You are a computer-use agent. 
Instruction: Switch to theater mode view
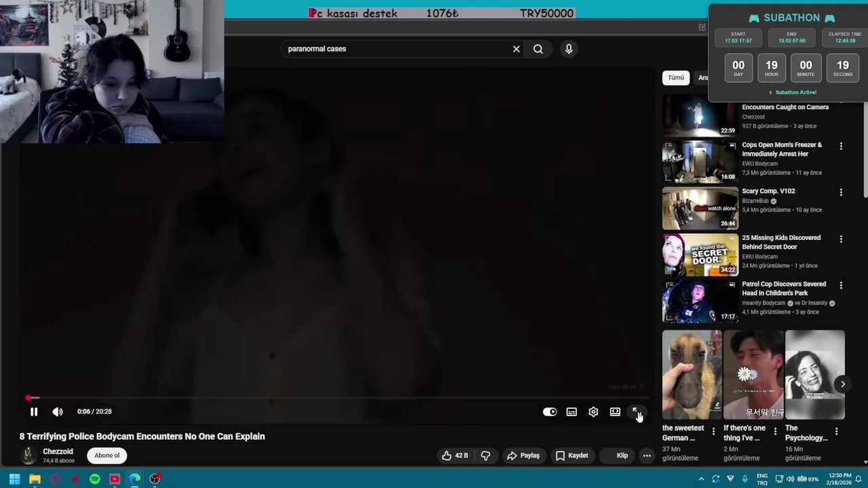point(615,412)
